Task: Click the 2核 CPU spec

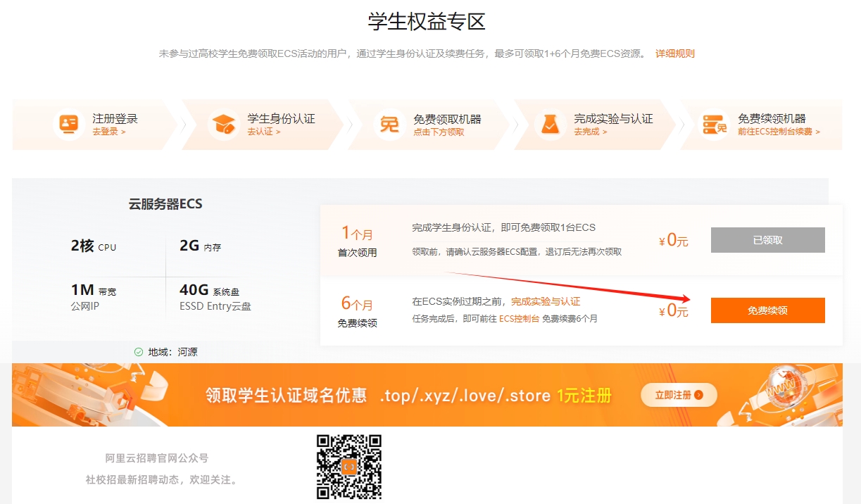Action: 94,246
